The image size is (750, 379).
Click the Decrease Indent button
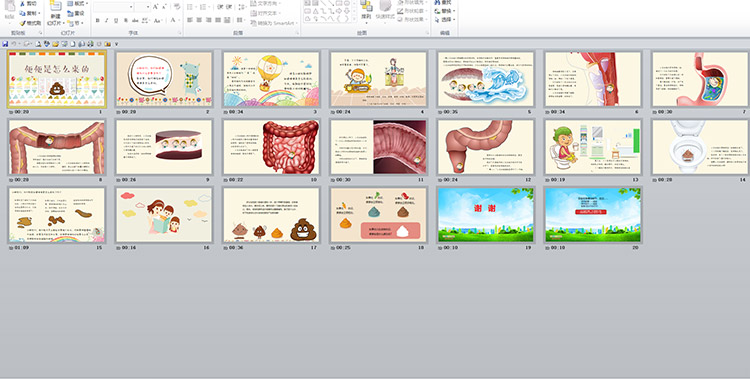[220, 7]
